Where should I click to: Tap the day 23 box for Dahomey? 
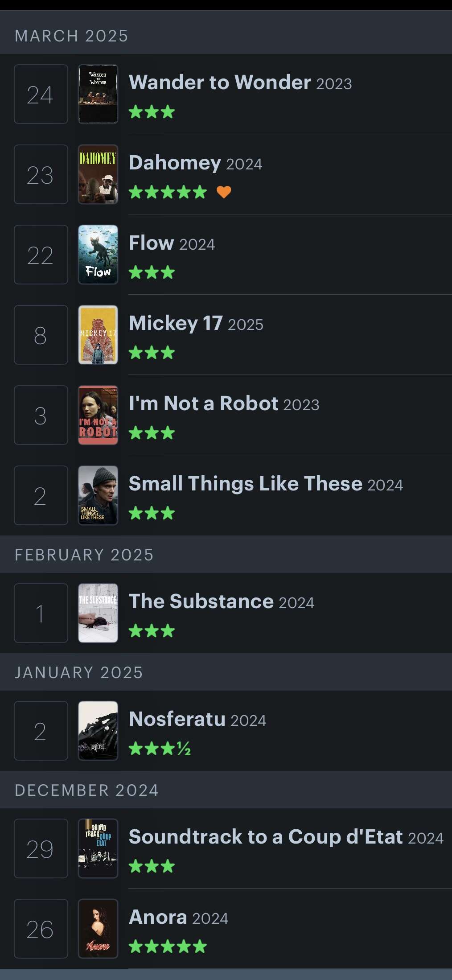(41, 174)
